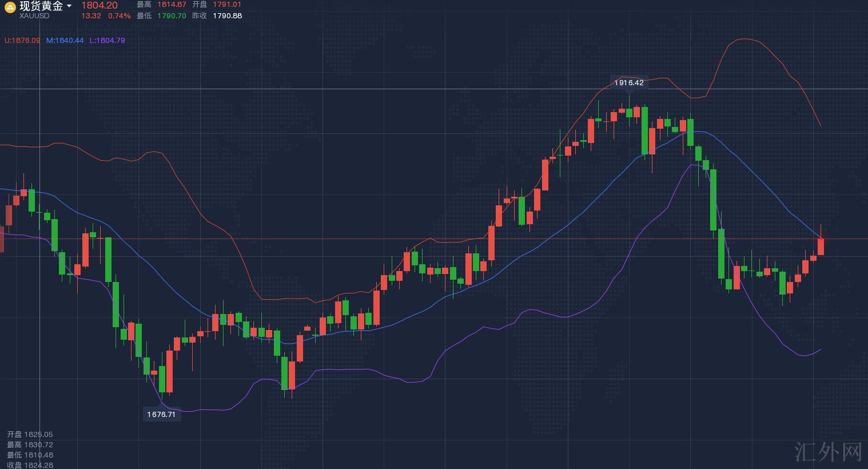Click the 开盘 value 1791.01

[x=227, y=5]
